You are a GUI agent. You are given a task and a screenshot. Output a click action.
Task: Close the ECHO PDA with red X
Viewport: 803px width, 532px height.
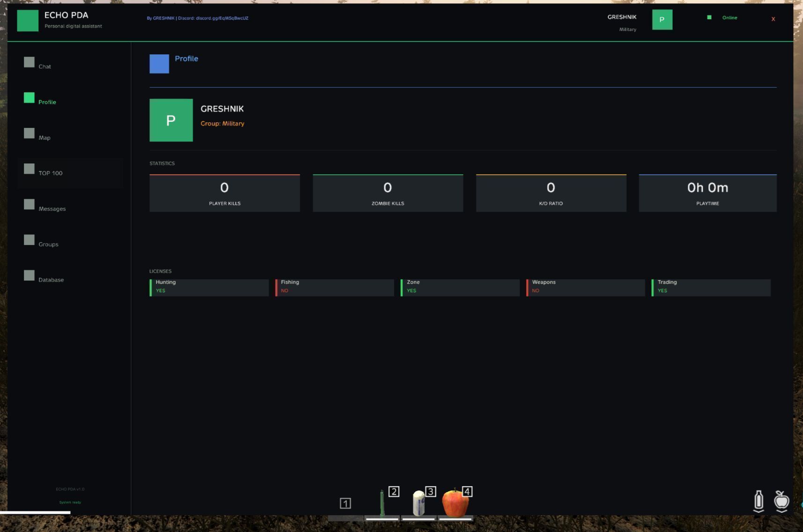(773, 19)
